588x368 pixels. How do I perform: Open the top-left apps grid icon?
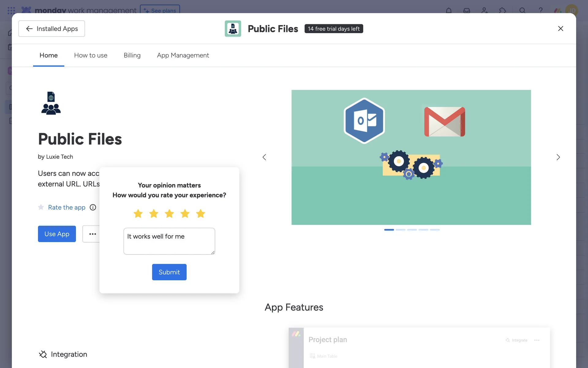11,10
